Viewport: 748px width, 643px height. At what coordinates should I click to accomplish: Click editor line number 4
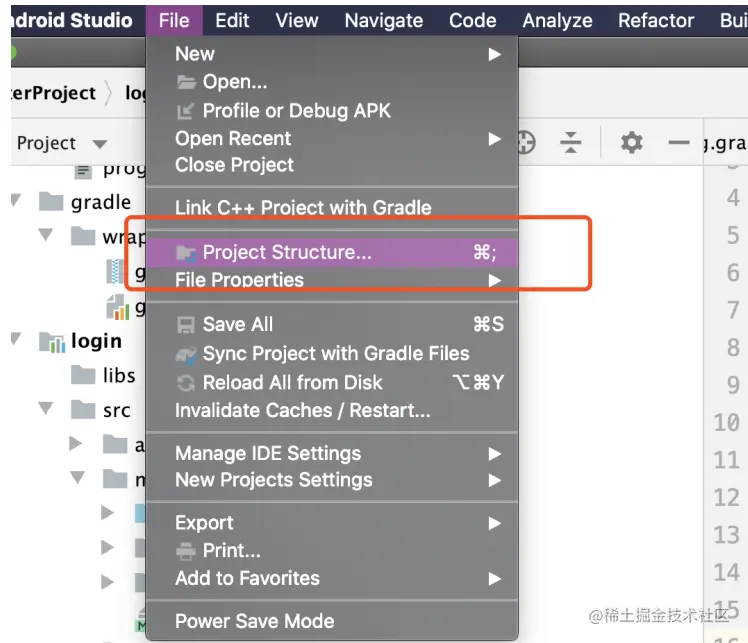click(x=733, y=198)
